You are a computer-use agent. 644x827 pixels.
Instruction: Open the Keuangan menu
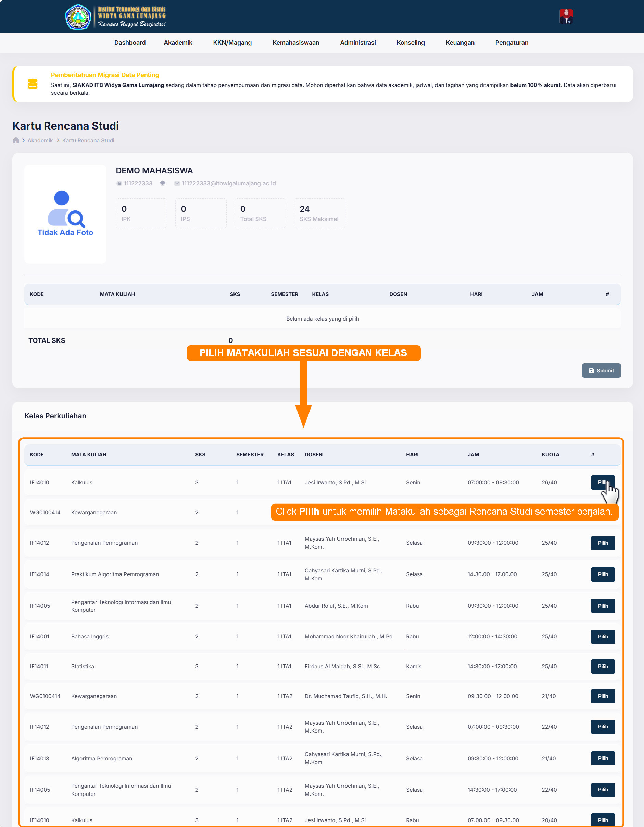coord(459,43)
